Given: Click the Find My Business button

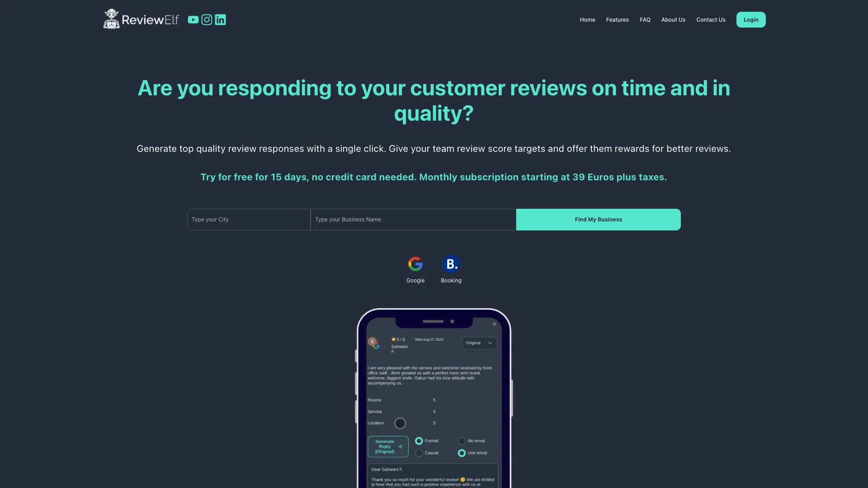Looking at the screenshot, I should [598, 219].
